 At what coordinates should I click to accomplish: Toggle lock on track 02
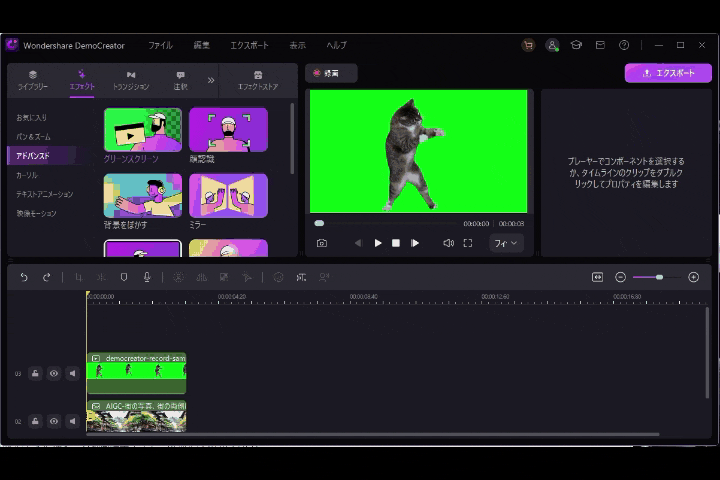point(35,421)
